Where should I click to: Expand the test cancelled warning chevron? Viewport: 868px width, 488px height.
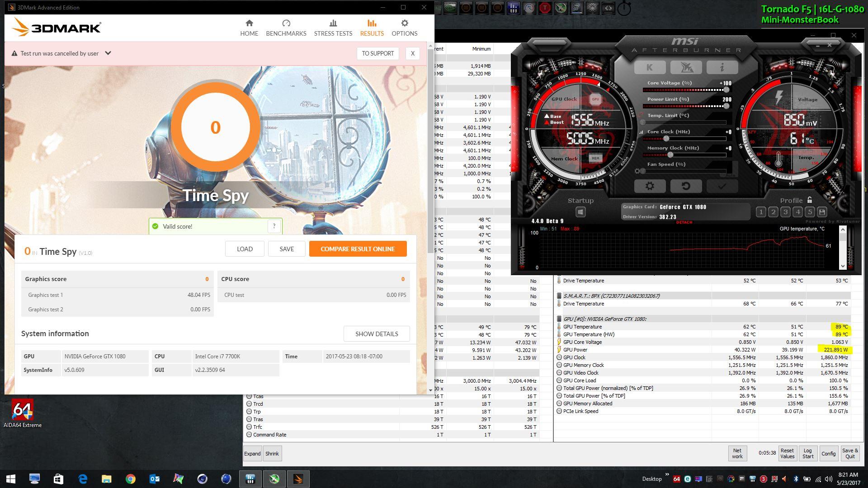pyautogui.click(x=108, y=53)
